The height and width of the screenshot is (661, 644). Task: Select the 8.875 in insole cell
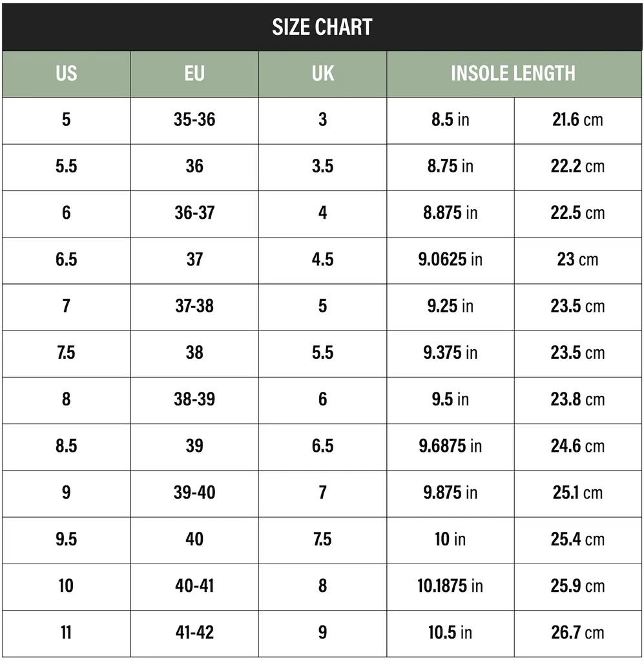point(450,213)
